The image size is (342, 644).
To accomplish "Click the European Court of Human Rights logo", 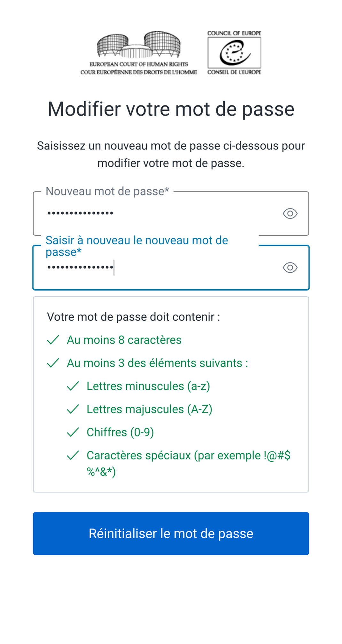I will coord(139,53).
